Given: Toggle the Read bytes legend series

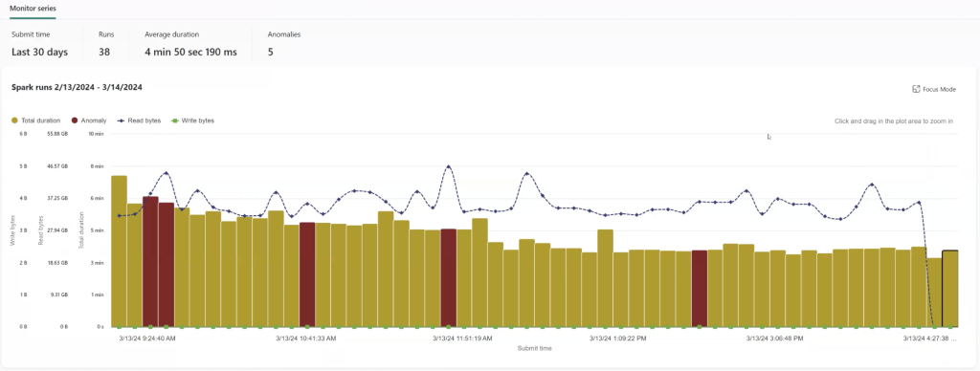Looking at the screenshot, I should tap(139, 120).
